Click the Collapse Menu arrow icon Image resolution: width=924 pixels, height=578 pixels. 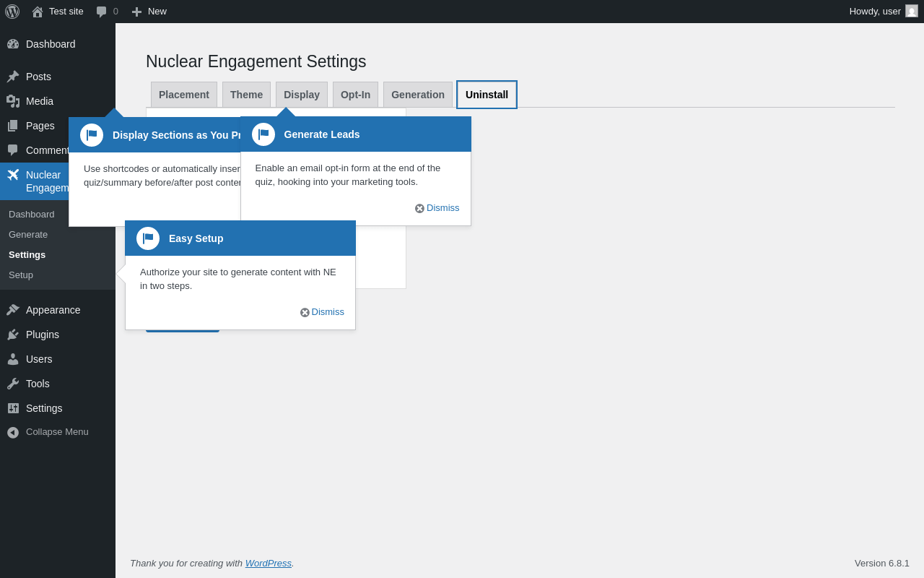pos(13,432)
